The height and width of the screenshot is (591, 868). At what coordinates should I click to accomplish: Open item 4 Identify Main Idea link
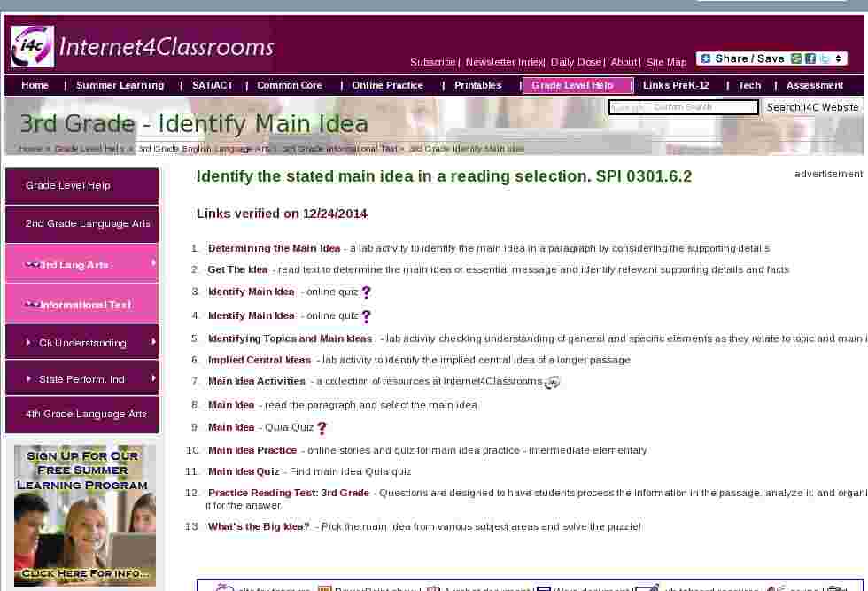(252, 315)
